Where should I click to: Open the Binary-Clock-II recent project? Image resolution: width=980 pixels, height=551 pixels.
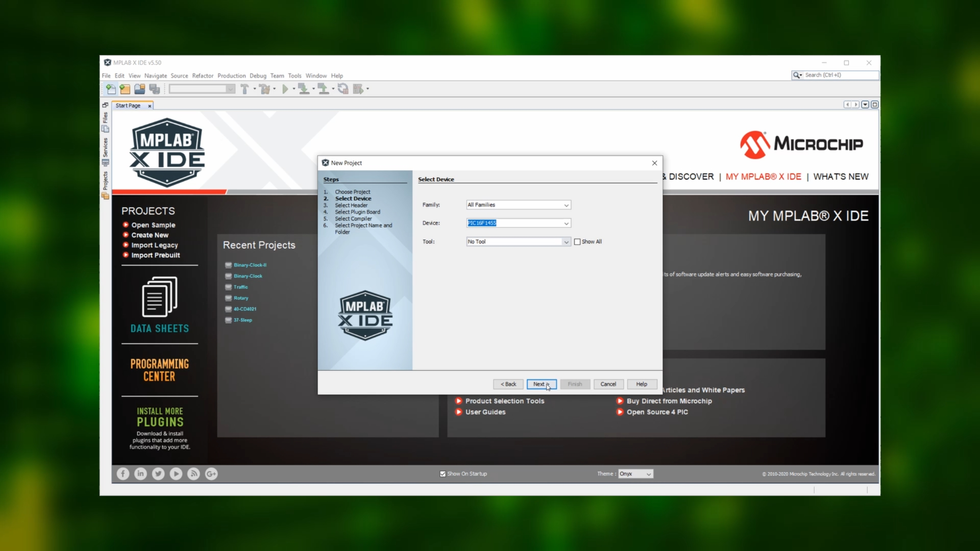[x=250, y=265]
